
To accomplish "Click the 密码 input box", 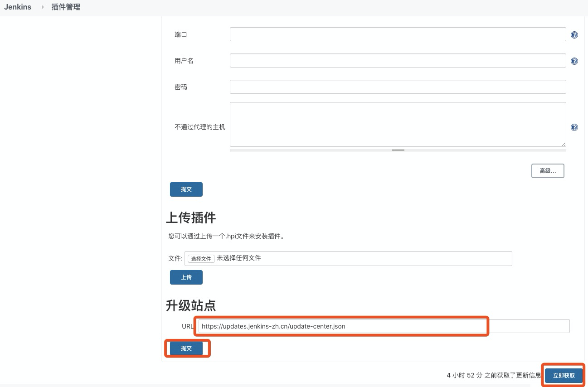I will point(398,87).
